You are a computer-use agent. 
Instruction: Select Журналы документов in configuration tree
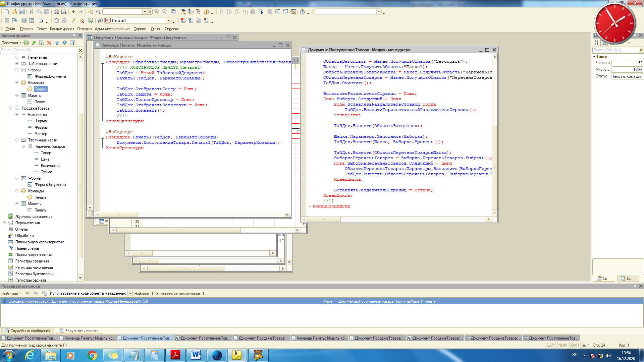pos(34,217)
